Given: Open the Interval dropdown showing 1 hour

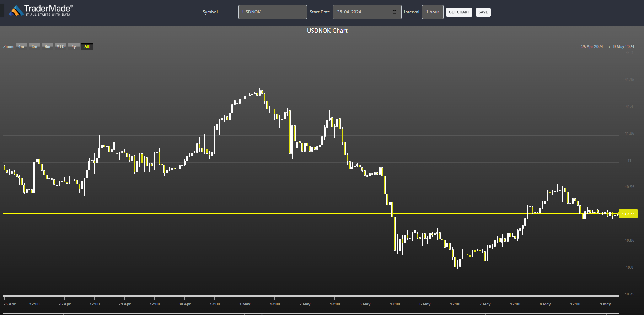Looking at the screenshot, I should [433, 12].
